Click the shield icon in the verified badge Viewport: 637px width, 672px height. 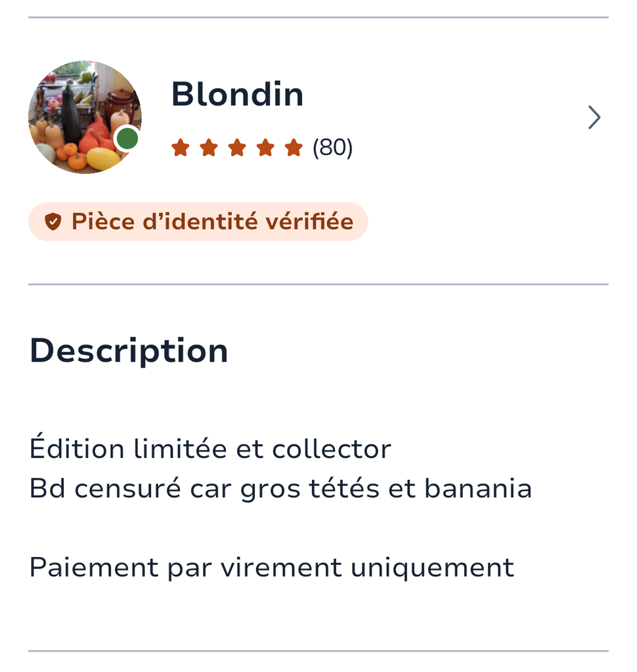[x=53, y=222]
